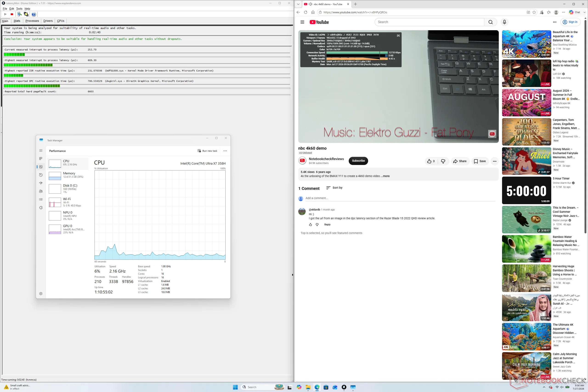This screenshot has width=588, height=392.
Task: Reply to the @eldardb comment
Action: point(327,225)
